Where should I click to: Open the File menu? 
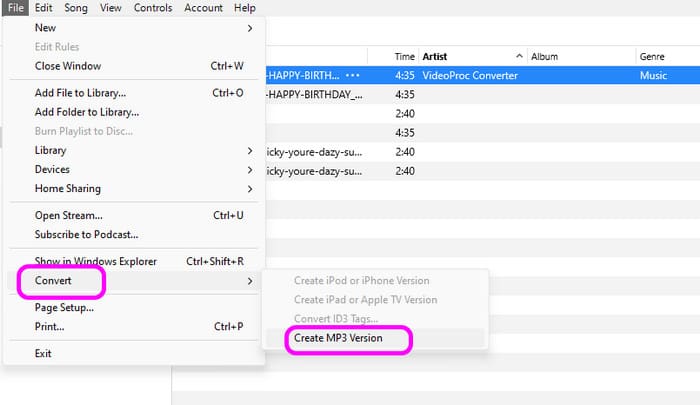16,8
